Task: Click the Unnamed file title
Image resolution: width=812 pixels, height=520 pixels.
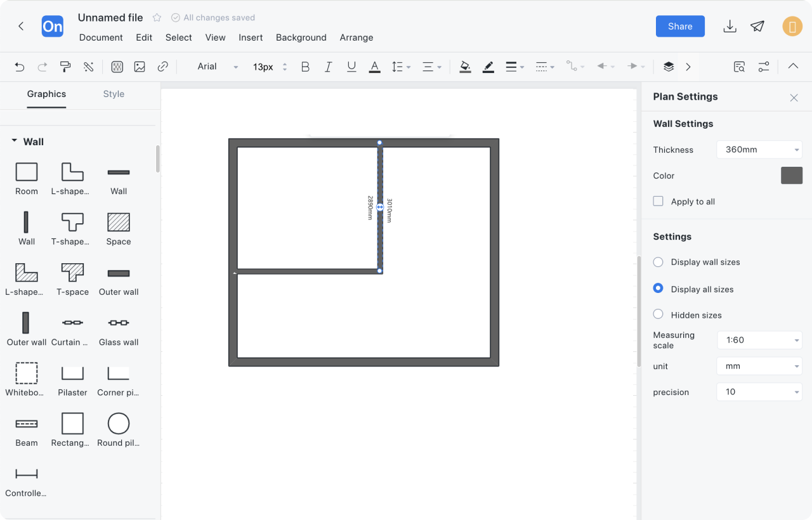Action: (110, 18)
